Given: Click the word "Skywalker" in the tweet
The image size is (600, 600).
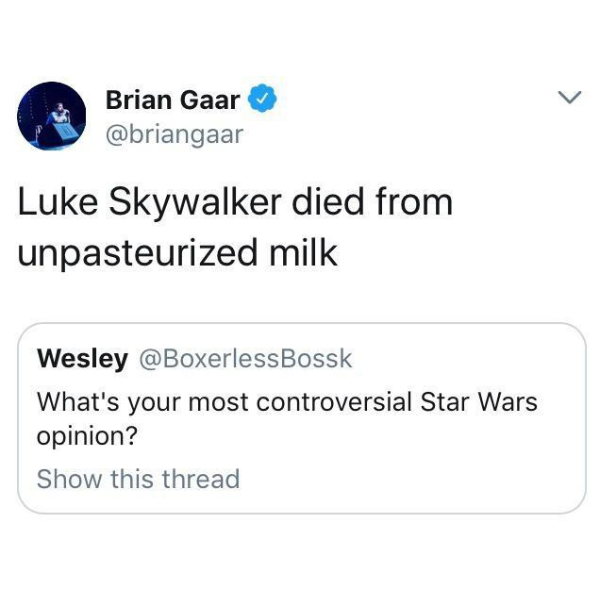Looking at the screenshot, I should [196, 203].
